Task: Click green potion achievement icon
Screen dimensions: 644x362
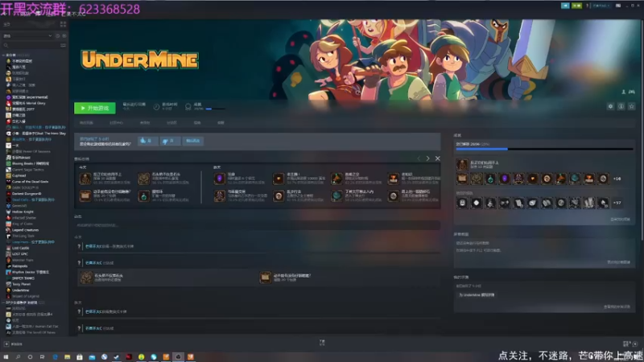Action: tap(490, 179)
